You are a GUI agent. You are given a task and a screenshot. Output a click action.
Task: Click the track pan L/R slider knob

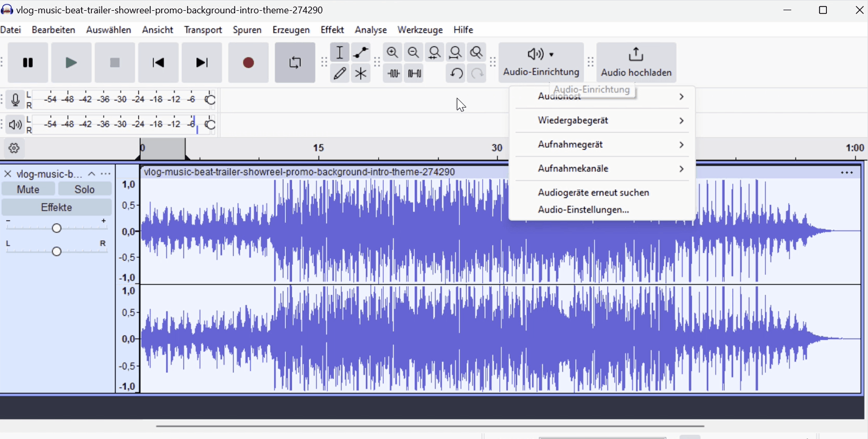(56, 251)
